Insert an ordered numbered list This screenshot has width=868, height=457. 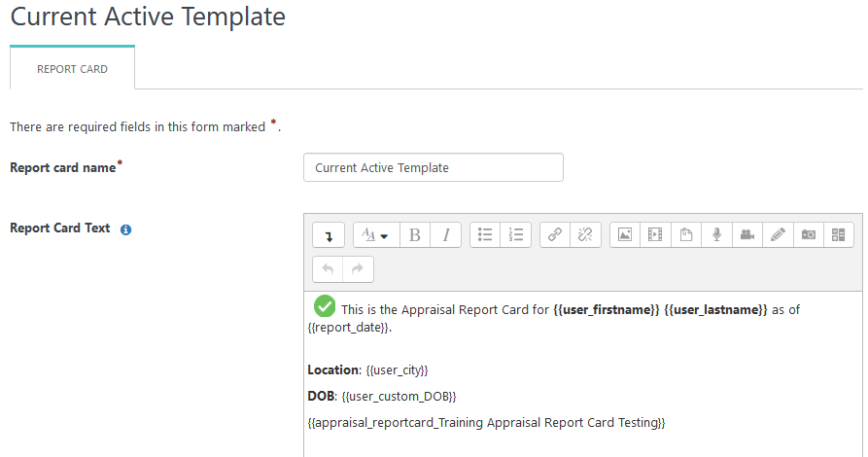(x=516, y=235)
